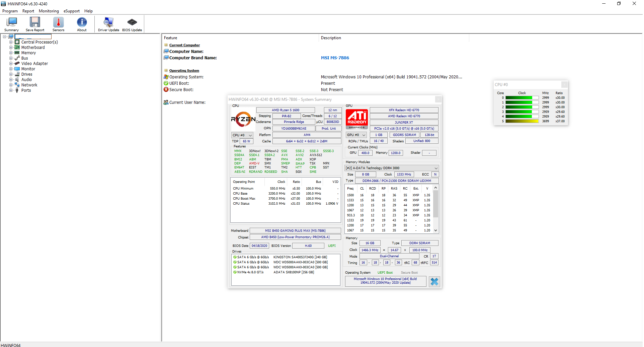Click the Description column header
The width and height of the screenshot is (644, 347).
394,38
